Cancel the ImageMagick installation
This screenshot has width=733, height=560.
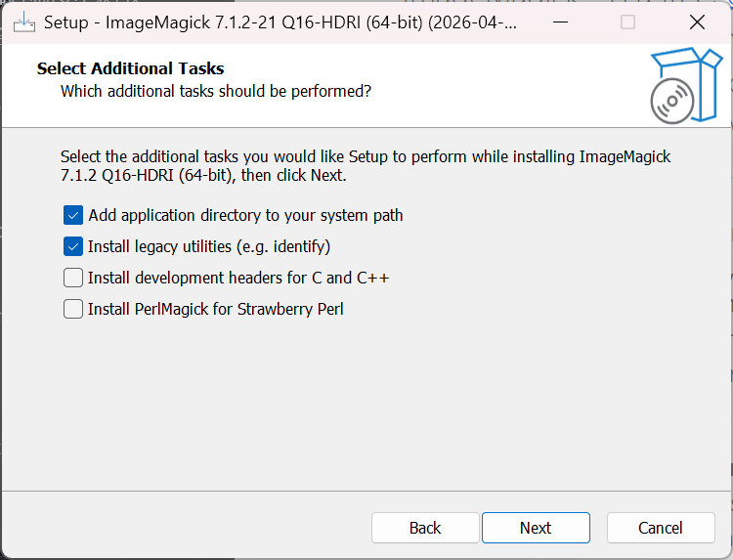(x=661, y=528)
